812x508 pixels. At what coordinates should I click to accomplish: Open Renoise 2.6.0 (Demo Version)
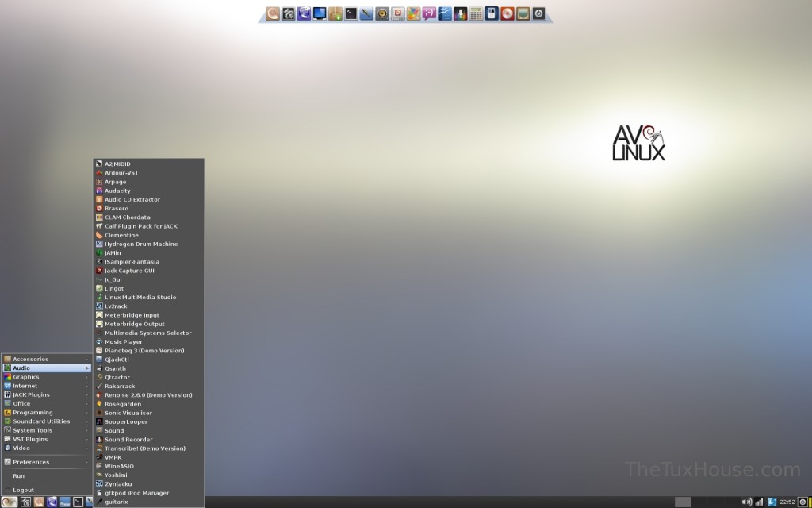pos(148,394)
